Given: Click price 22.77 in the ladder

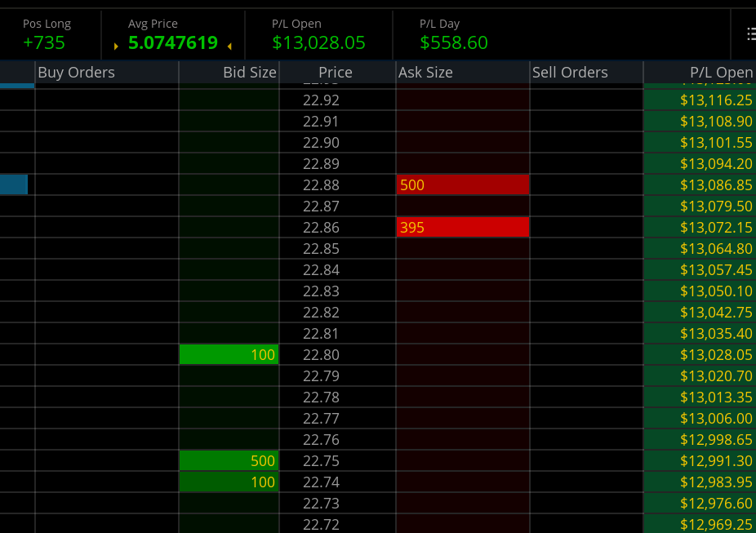Looking at the screenshot, I should (321, 418).
